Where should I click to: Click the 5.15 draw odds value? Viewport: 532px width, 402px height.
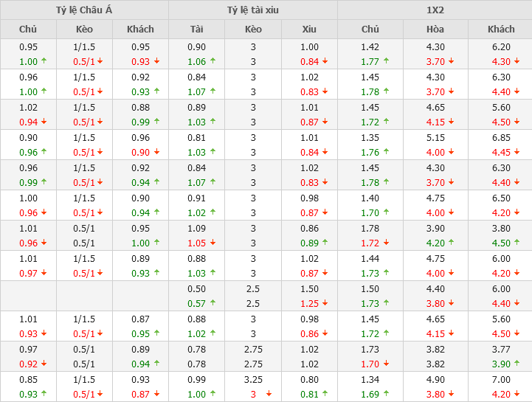point(435,137)
